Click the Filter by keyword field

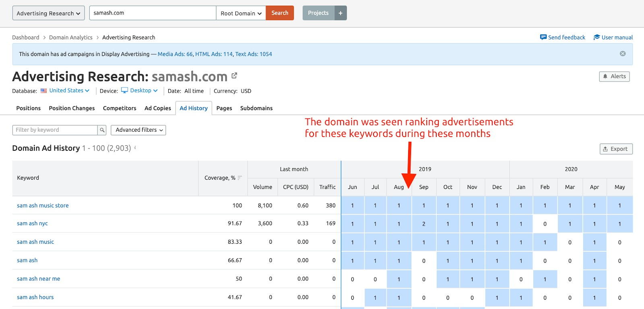pos(55,130)
